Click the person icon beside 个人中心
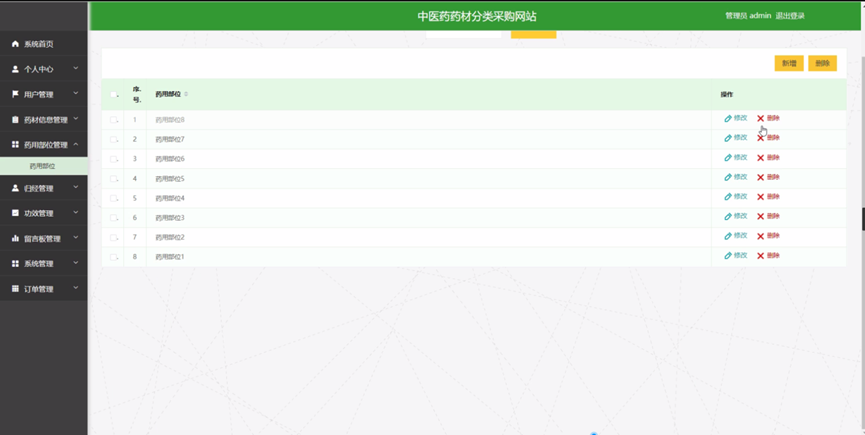 [x=15, y=69]
